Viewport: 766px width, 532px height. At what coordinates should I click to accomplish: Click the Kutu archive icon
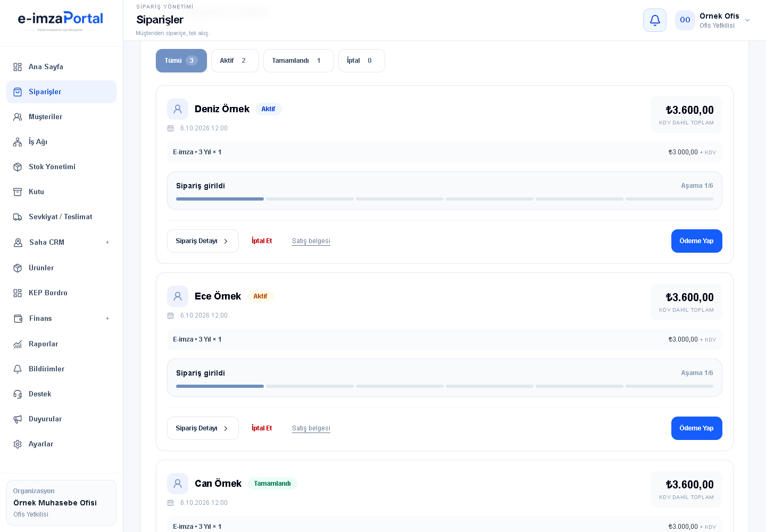tap(18, 192)
